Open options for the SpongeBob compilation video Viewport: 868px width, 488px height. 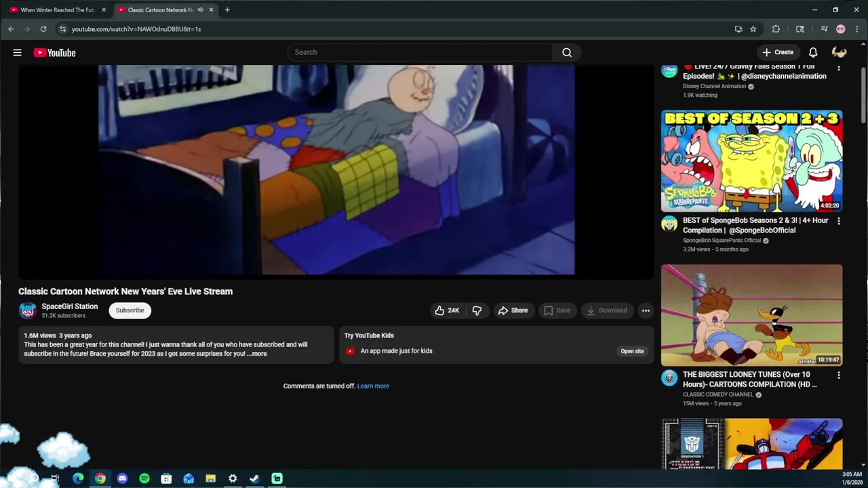click(839, 221)
